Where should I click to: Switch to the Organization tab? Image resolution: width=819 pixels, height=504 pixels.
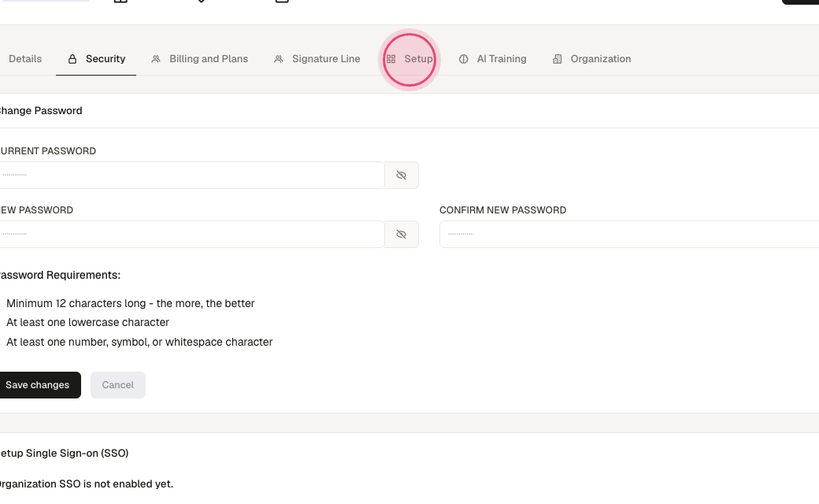tap(591, 59)
